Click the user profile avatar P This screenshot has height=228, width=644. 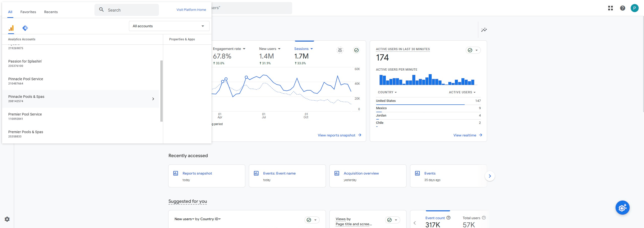click(634, 8)
